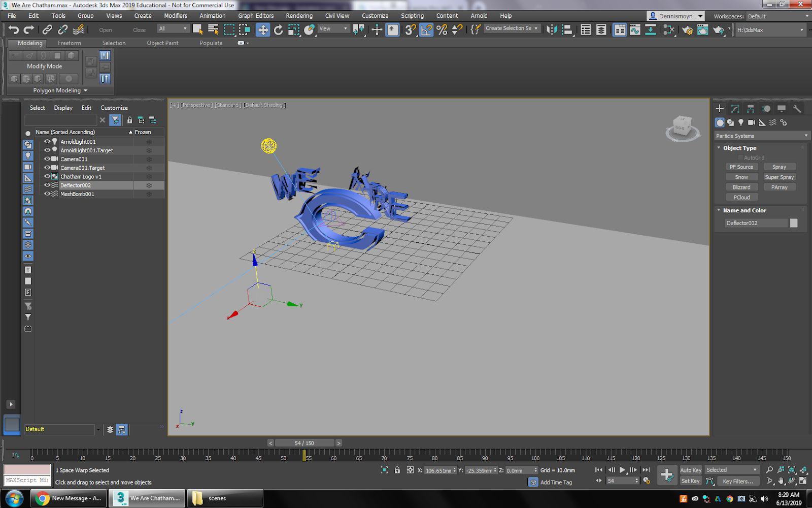Screen dimensions: 812x508
Task: Click the Undo arrow icon
Action: [x=14, y=30]
